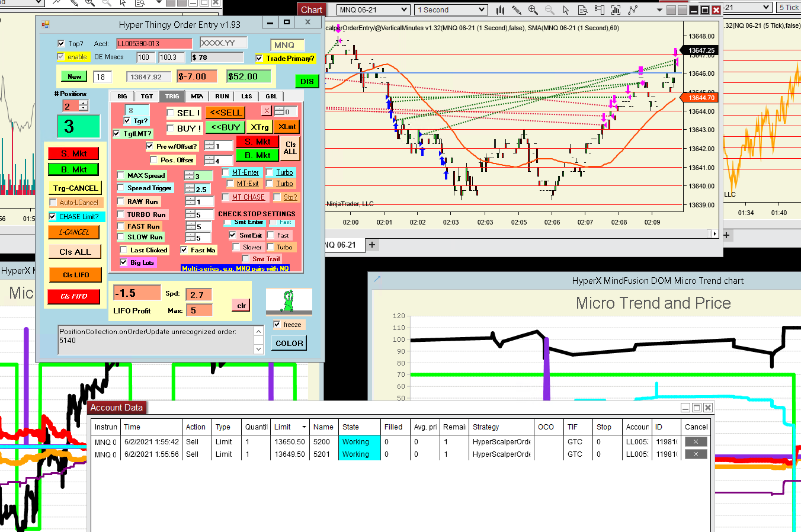Adjust the Spread Trigger value stepper
This screenshot has height=532, width=801.
[x=190, y=188]
